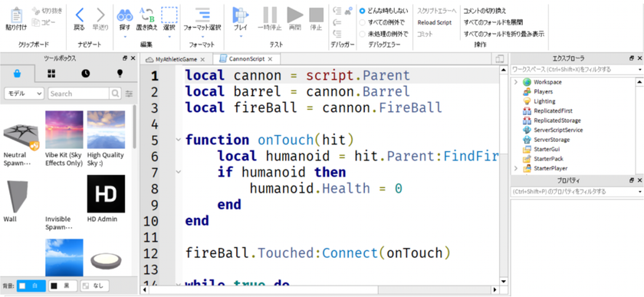Screen dimensions: 644x297
Task: Click the 戻る back arrow icon
Action: [x=79, y=15]
